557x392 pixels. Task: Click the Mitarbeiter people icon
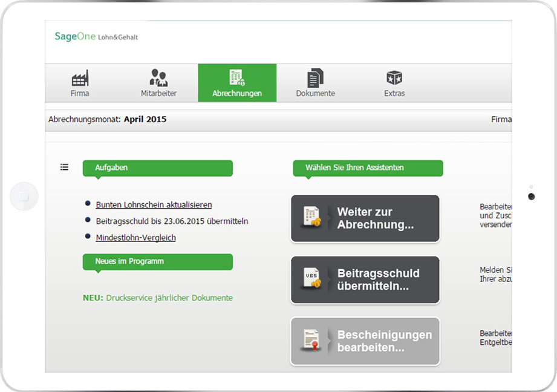tap(158, 78)
